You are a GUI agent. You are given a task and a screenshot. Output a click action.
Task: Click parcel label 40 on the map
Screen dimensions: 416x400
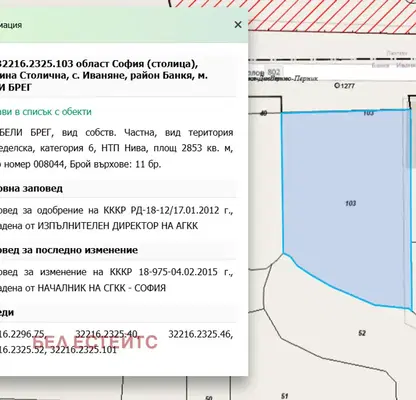tap(263, 113)
